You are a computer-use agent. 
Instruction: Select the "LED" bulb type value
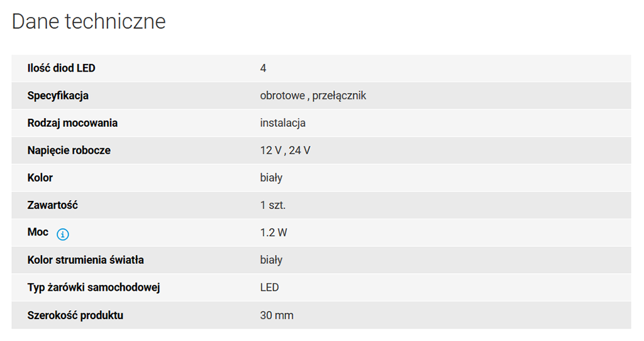point(269,288)
